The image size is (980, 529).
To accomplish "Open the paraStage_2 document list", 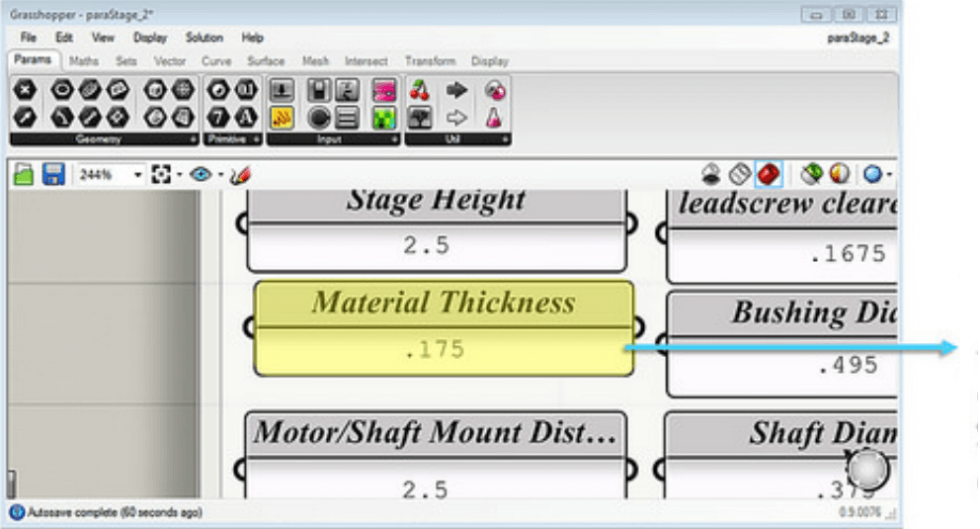I will [x=857, y=39].
